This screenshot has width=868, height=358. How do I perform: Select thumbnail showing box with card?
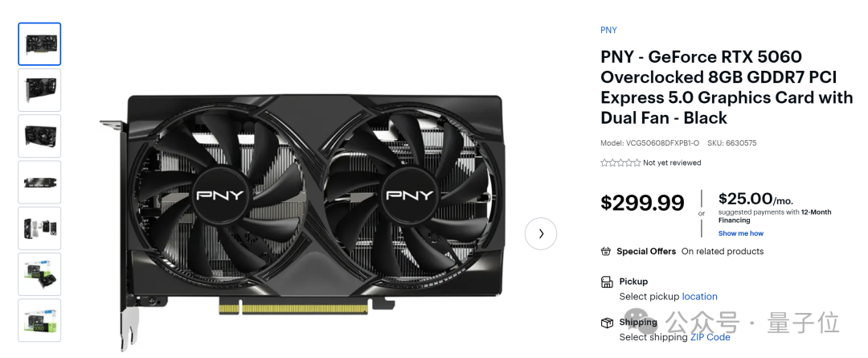(39, 274)
